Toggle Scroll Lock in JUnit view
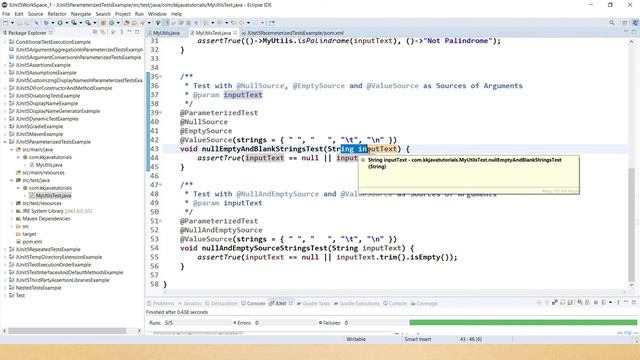The height and width of the screenshot is (360, 640). 570,302
